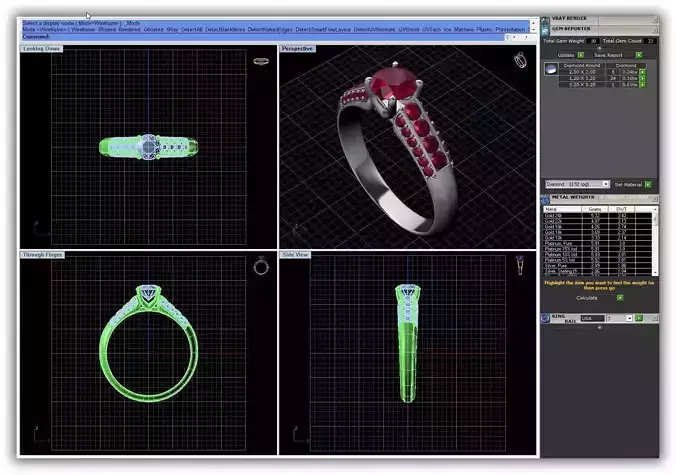This screenshot has width=676, height=475.
Task: Click the Gem Reporter panel icon
Action: click(545, 30)
